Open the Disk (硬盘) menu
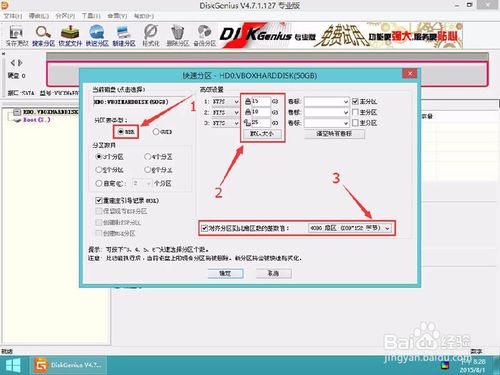This screenshot has width=500, height=375. pos(39,16)
